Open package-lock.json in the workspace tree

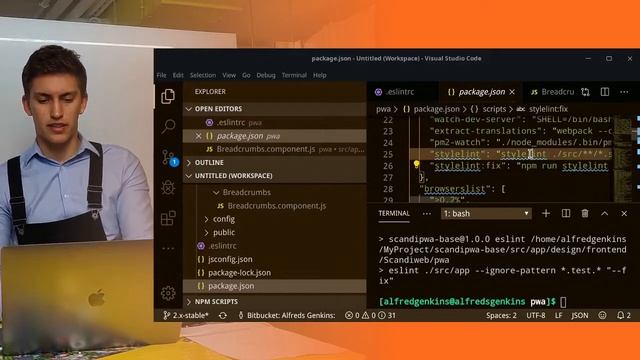point(274,273)
